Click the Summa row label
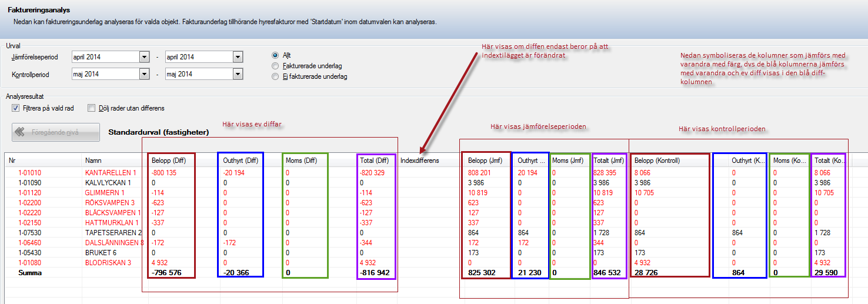The height and width of the screenshot is (304, 868). [29, 273]
